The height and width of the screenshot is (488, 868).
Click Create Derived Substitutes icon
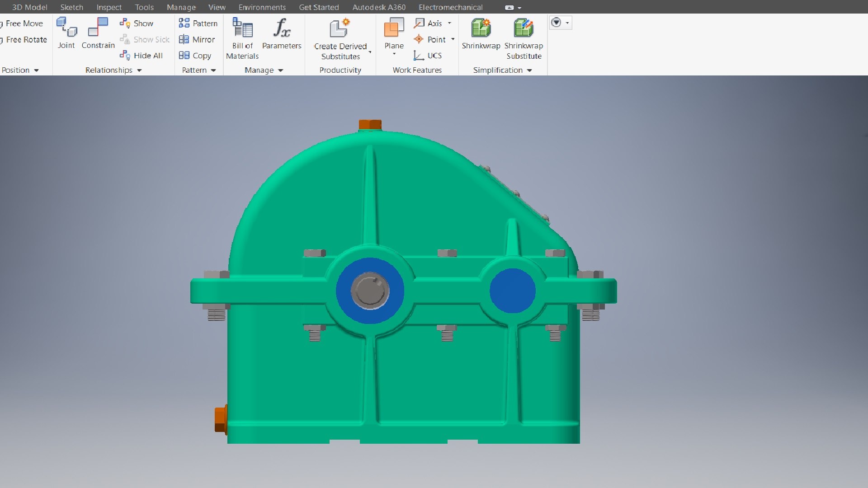click(340, 28)
